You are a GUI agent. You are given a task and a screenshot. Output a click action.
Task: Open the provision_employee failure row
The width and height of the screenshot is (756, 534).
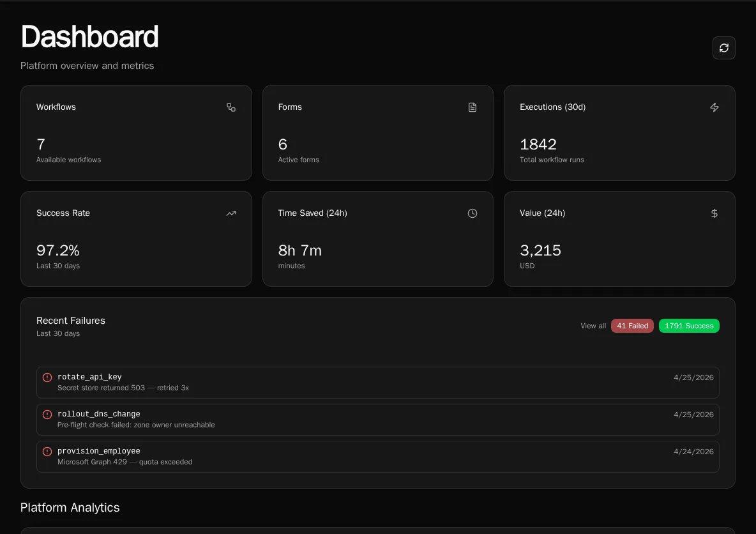(x=377, y=457)
